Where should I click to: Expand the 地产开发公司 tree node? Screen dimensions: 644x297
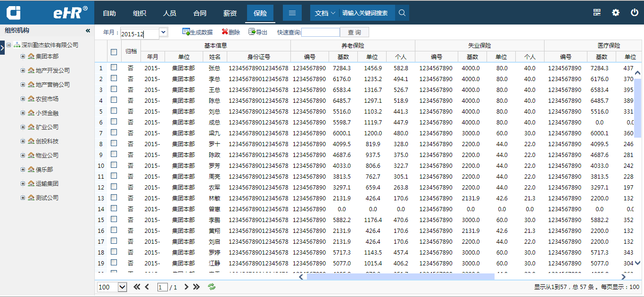[23, 70]
